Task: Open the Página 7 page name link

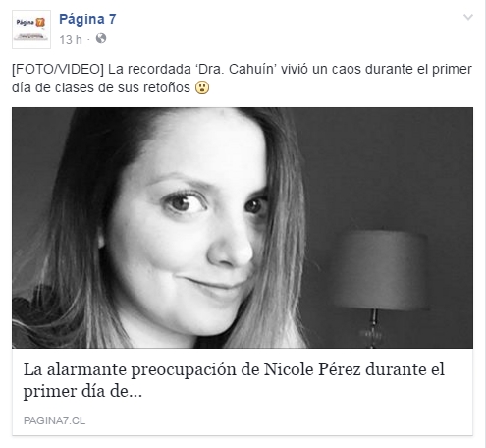Action: click(x=87, y=19)
